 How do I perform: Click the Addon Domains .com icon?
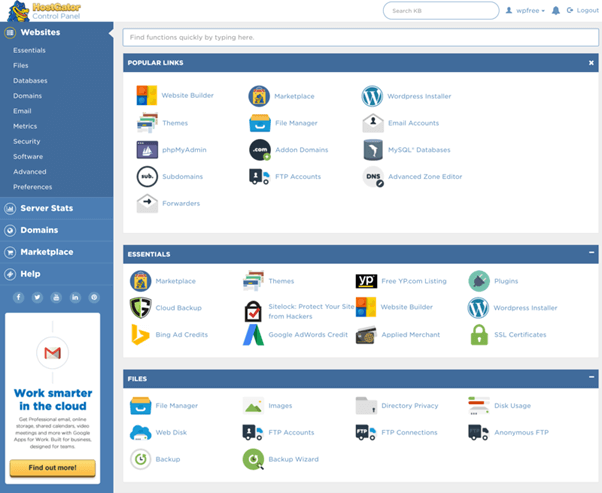[x=260, y=150]
